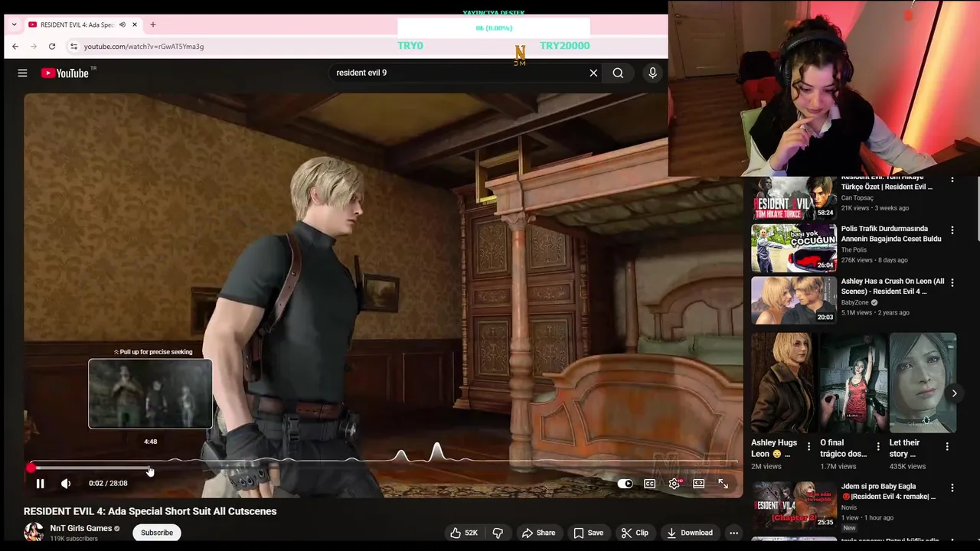
Task: Open the 58:24 Resident Evil Türkçe thumbnail
Action: (x=793, y=197)
